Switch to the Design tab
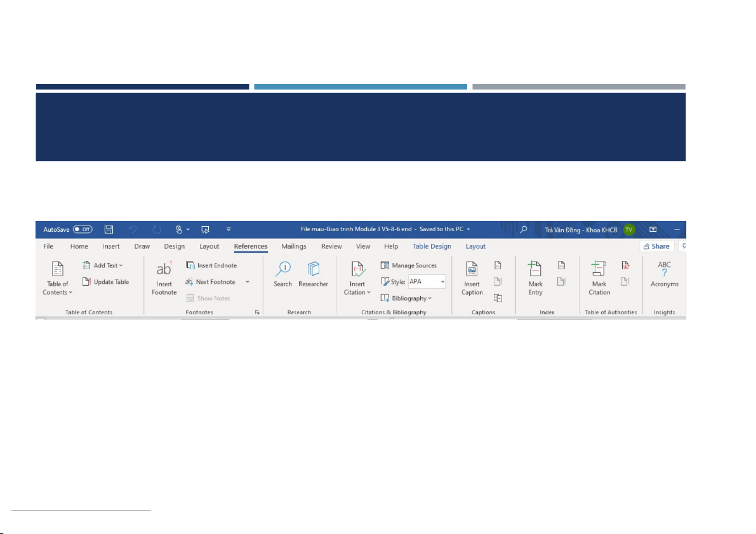 coord(174,246)
